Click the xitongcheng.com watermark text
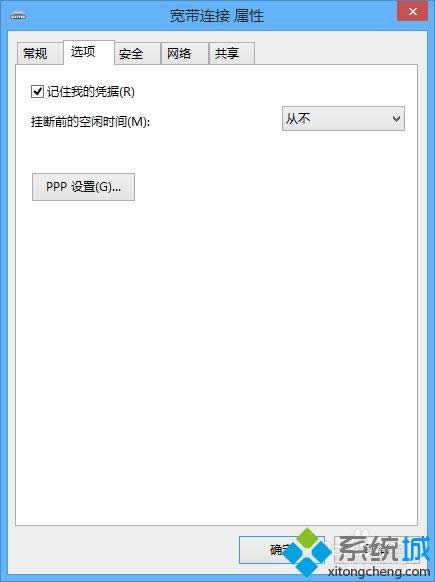 379,572
